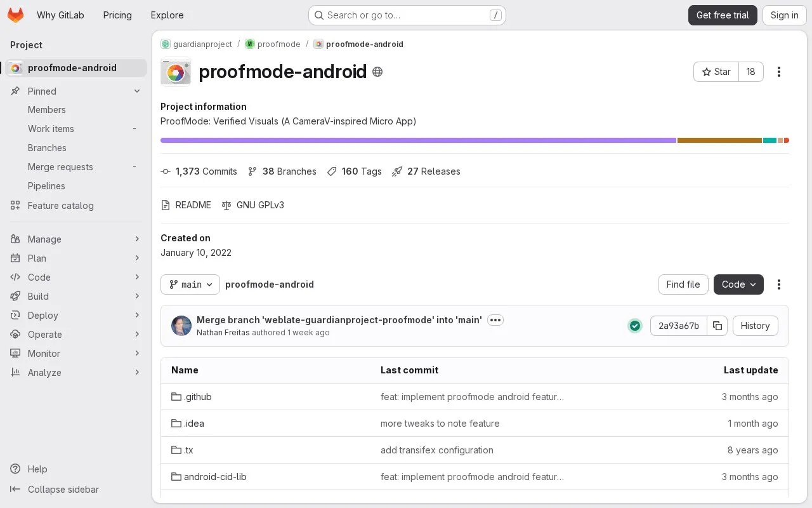Open the README link
Image resolution: width=812 pixels, height=508 pixels.
pyautogui.click(x=186, y=205)
